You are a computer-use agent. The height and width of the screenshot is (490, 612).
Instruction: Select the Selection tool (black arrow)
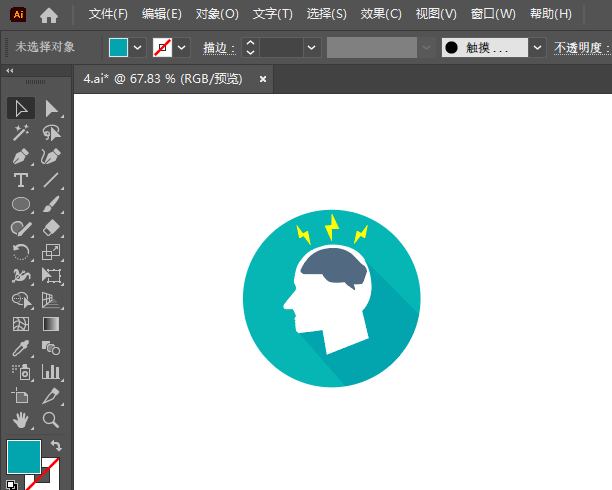click(21, 108)
